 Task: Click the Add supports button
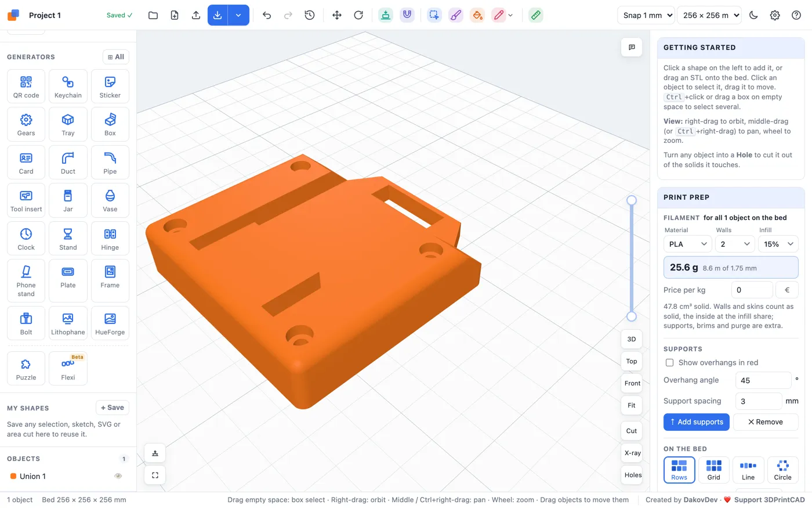pyautogui.click(x=697, y=422)
